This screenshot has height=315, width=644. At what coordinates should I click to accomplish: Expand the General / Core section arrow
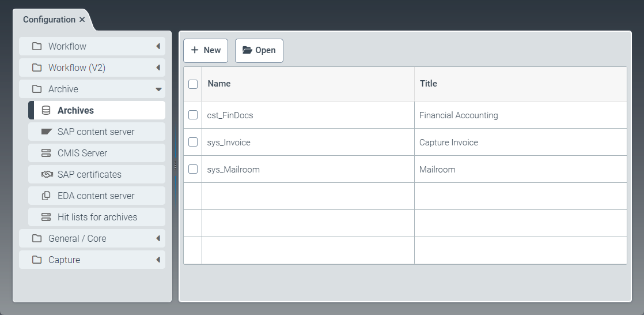[158, 239]
